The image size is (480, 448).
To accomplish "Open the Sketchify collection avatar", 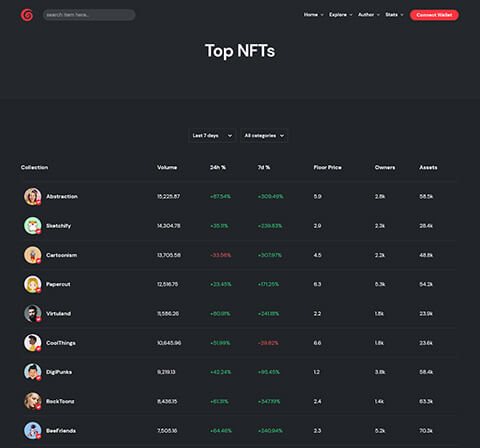I will coord(33,226).
